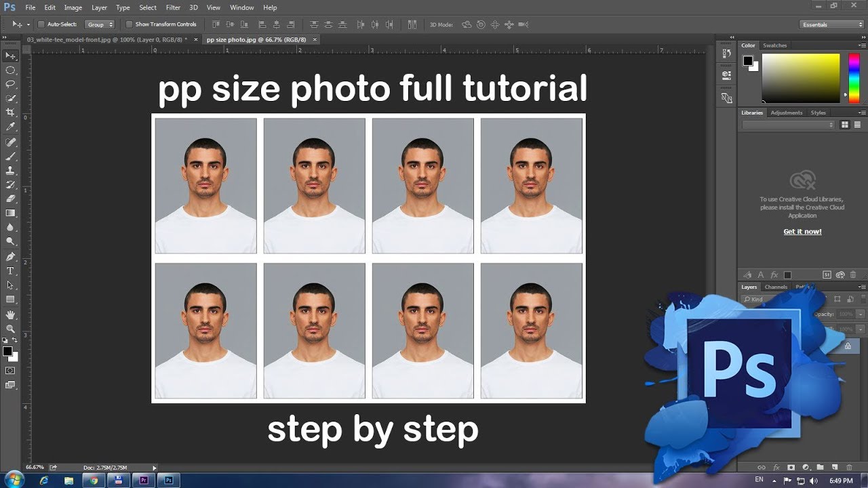The width and height of the screenshot is (868, 488).
Task: Select the Path Selection tool
Action: pos(10,285)
